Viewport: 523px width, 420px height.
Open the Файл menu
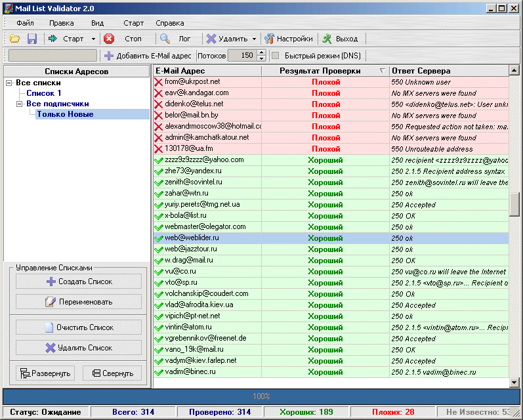pyautogui.click(x=26, y=23)
